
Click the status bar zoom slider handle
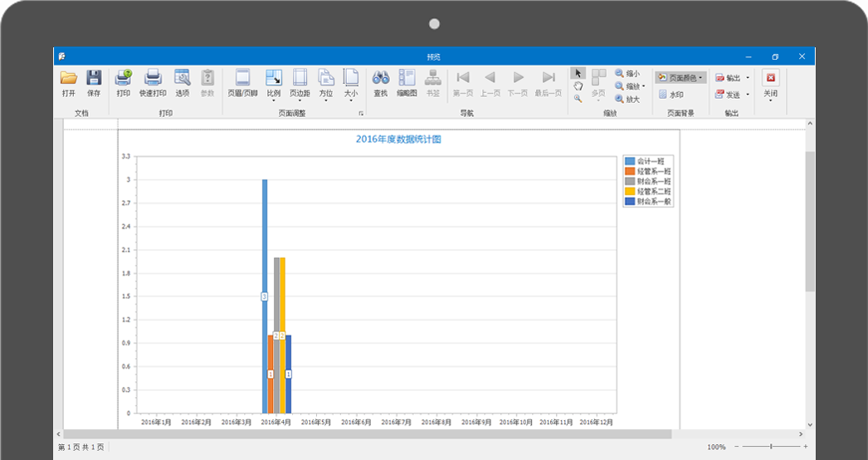click(771, 446)
